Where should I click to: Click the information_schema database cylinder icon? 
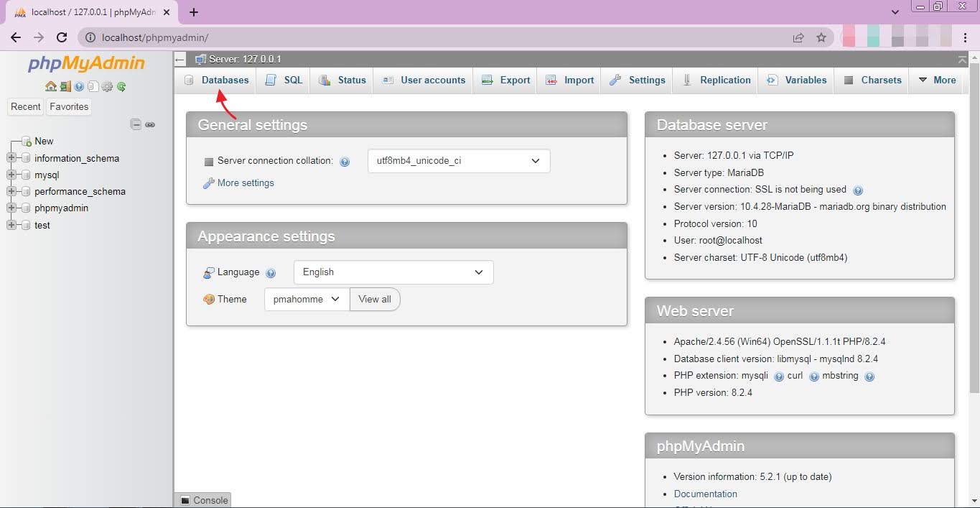coord(27,158)
